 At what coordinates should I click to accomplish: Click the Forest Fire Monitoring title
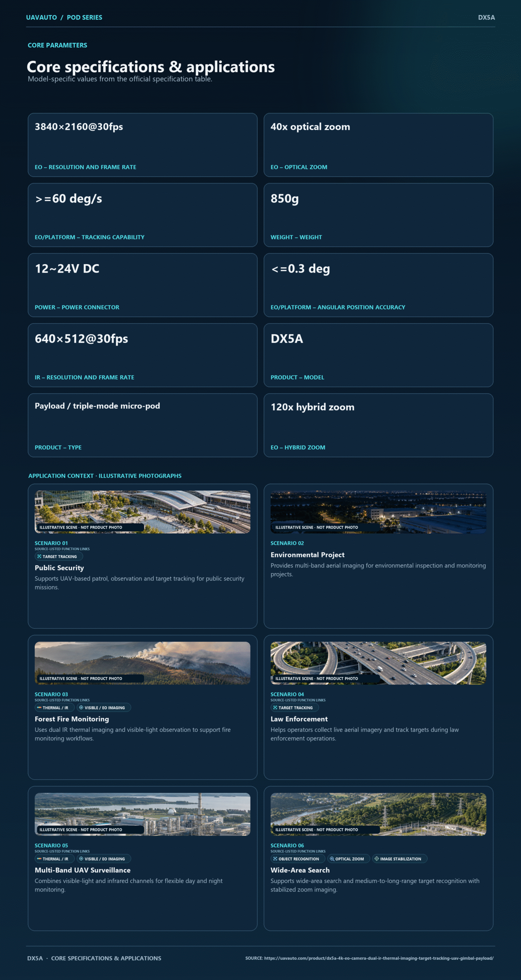point(72,719)
